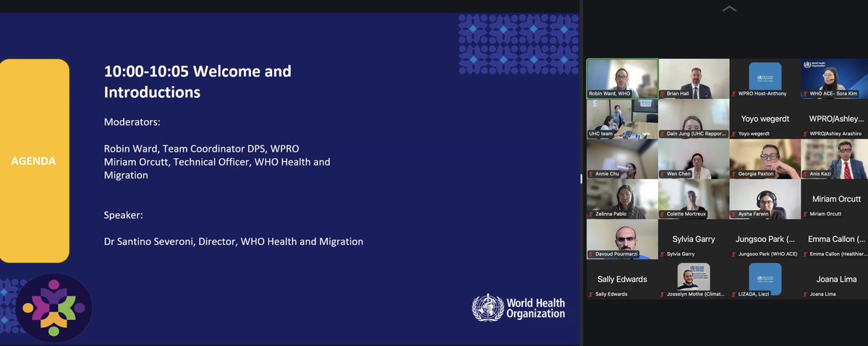Viewport: 868px width, 346px height.
Task: Click the large 'Joana Lima' name in tile
Action: tap(835, 279)
